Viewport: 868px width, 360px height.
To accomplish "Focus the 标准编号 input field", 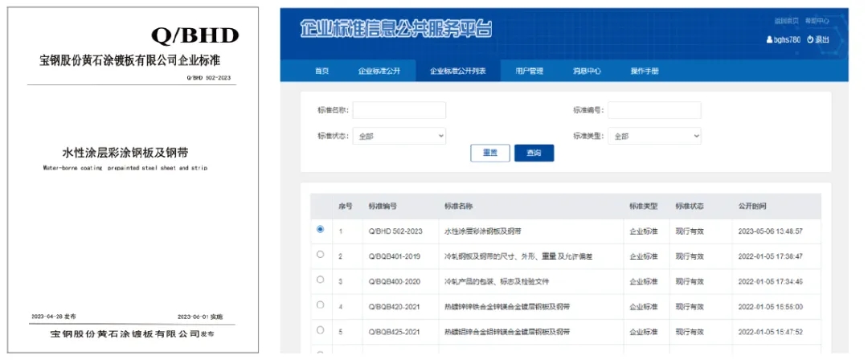I will click(x=654, y=110).
